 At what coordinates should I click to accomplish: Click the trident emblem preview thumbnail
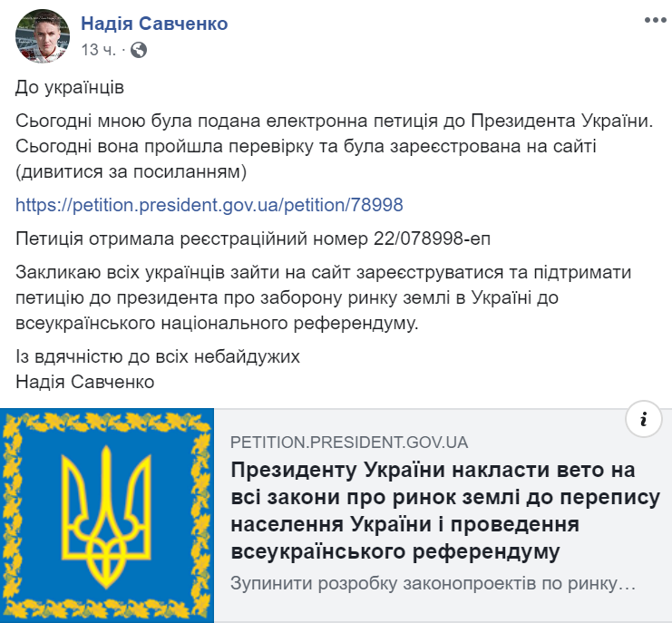click(107, 515)
